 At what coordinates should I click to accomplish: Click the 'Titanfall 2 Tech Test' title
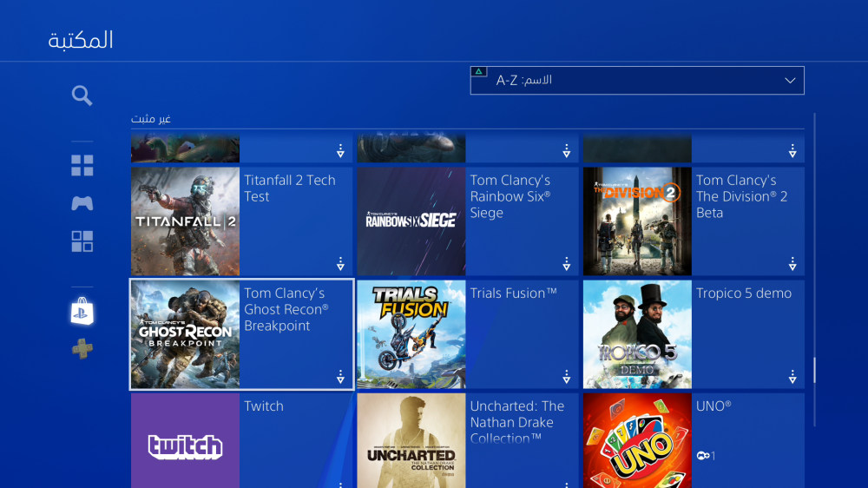pyautogui.click(x=290, y=188)
